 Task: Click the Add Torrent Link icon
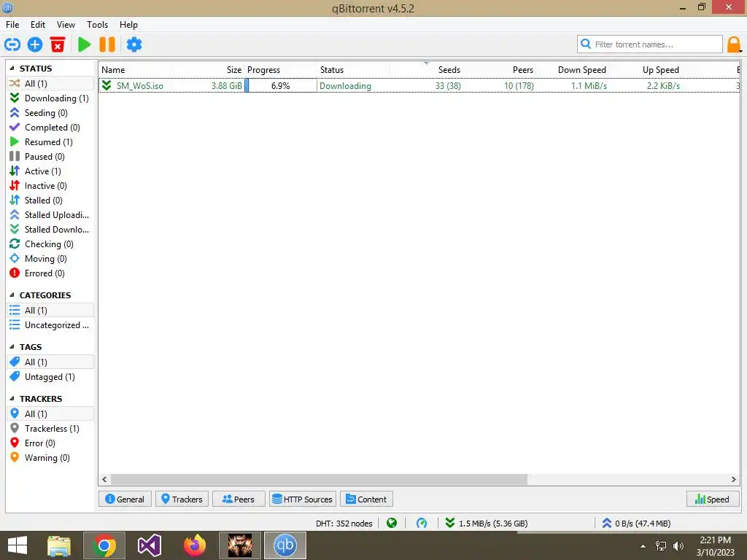12,44
